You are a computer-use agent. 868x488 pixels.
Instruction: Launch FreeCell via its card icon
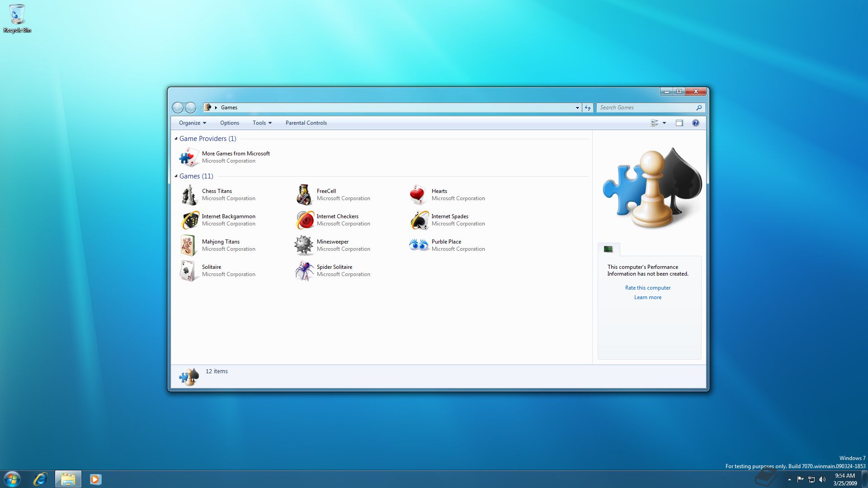tap(304, 195)
